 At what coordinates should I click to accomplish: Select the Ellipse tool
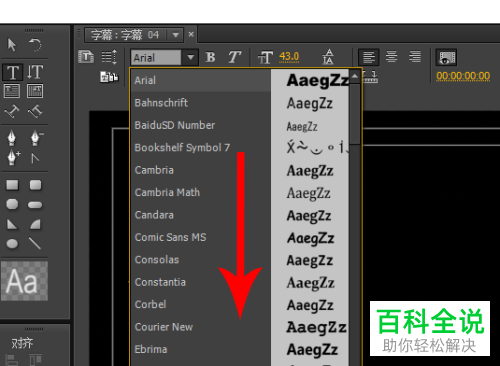click(12, 244)
